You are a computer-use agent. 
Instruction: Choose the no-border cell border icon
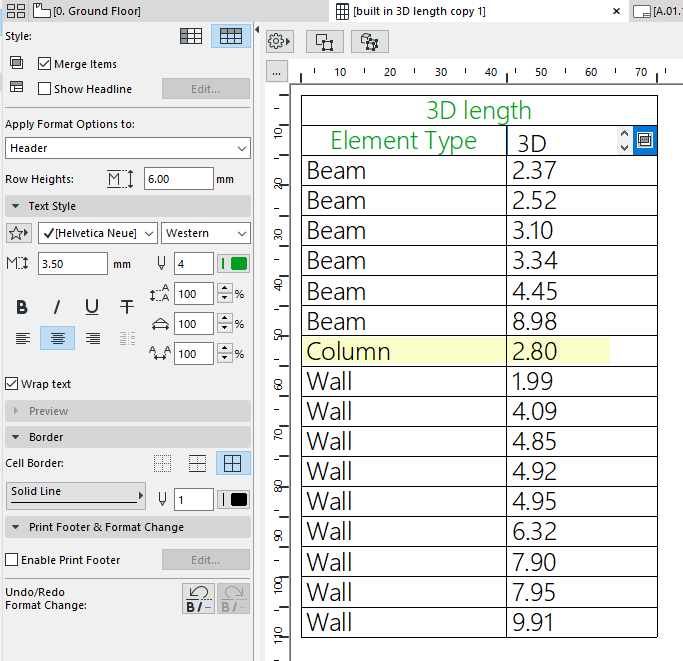point(163,464)
